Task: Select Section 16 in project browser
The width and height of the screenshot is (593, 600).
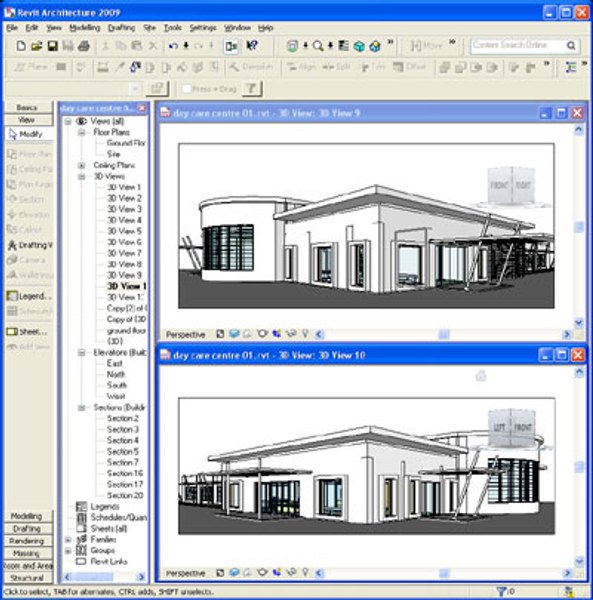Action: pos(125,473)
